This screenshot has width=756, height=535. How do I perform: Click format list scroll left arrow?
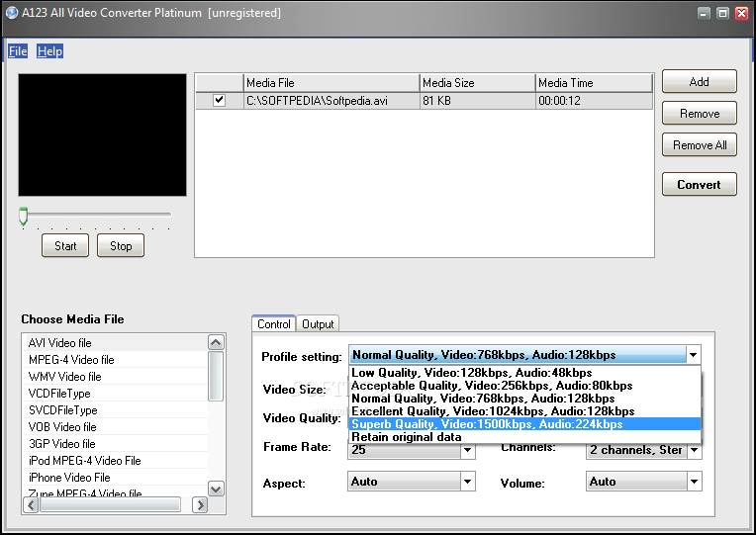[x=31, y=505]
